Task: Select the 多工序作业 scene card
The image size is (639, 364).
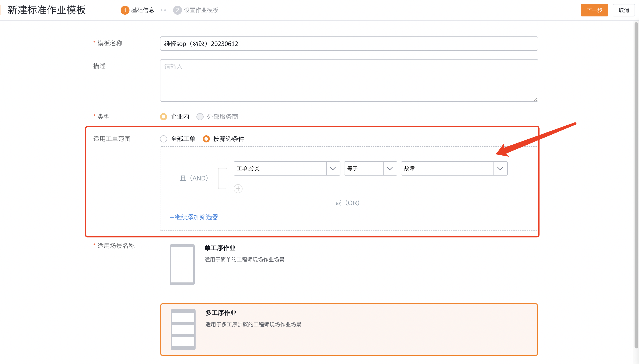Action: pyautogui.click(x=348, y=330)
